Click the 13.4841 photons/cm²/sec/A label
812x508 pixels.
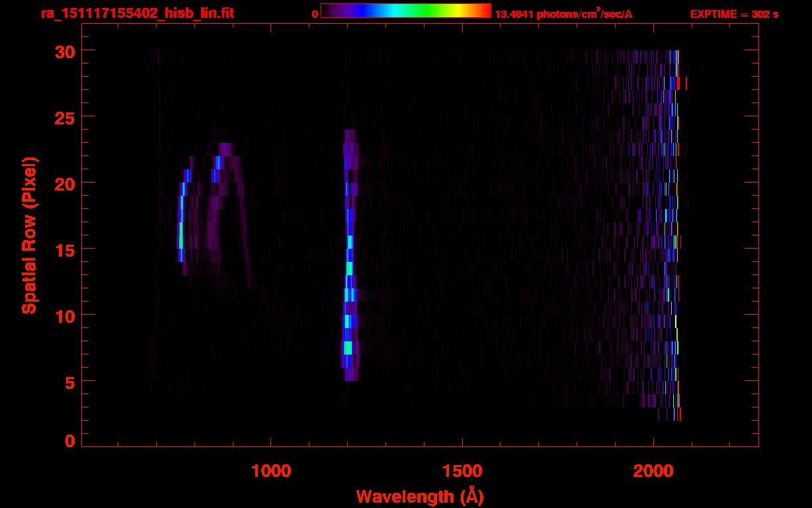(563, 14)
